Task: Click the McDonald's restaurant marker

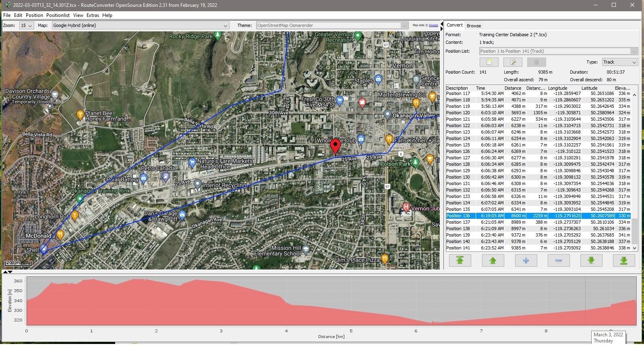Action: tap(60, 234)
